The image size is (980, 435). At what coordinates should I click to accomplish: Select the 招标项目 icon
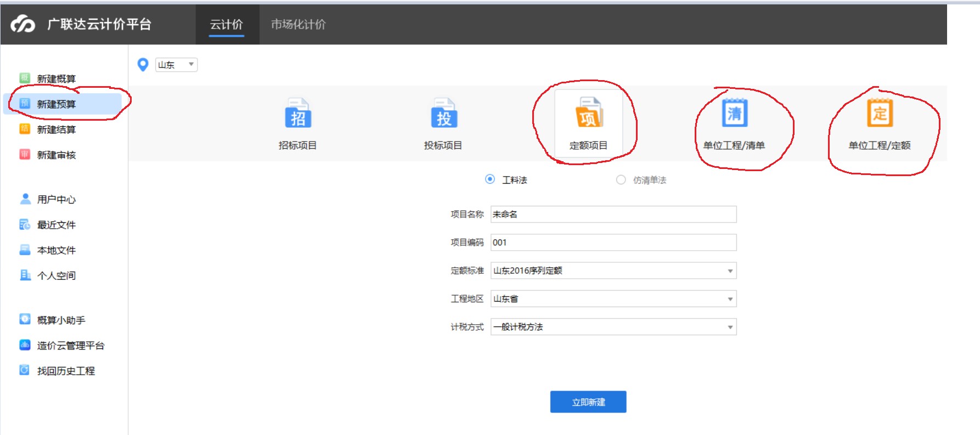point(298,113)
